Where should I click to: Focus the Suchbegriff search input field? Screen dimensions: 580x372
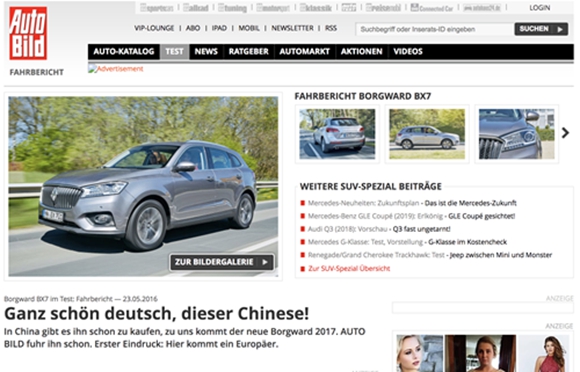(x=434, y=29)
